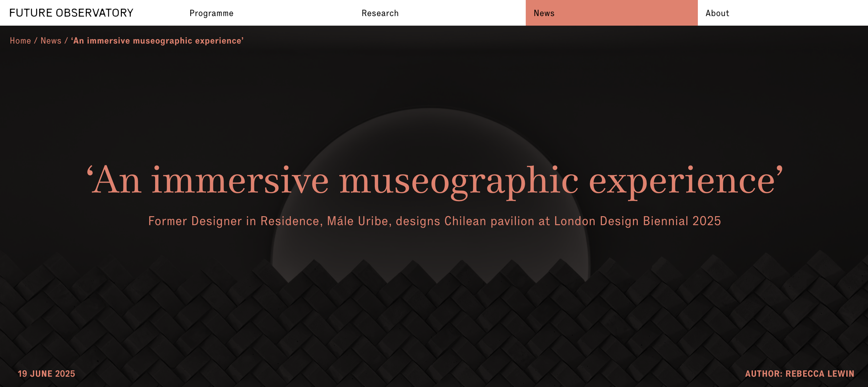Viewport: 868px width, 387px height.
Task: Open the Research navigation item
Action: [x=380, y=13]
